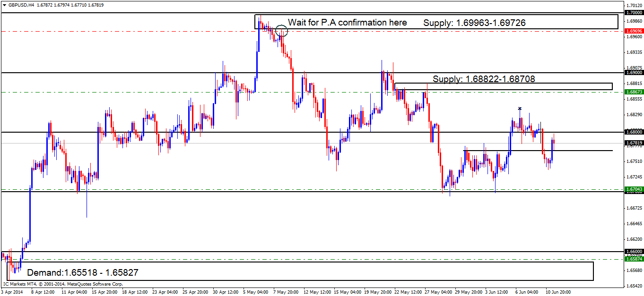Image resolution: width=644 pixels, height=296 pixels.
Task: Select the 'Supply: 1.68822-1.68708' text label
Action: [x=484, y=79]
